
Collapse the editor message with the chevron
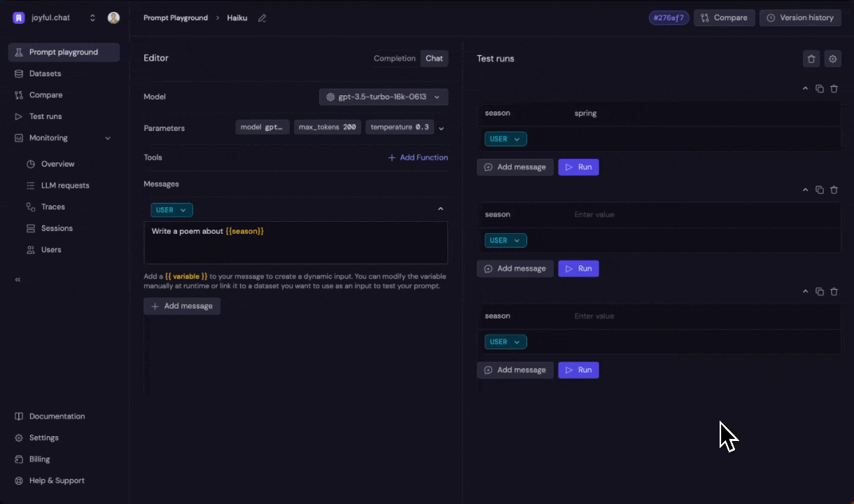(x=440, y=209)
